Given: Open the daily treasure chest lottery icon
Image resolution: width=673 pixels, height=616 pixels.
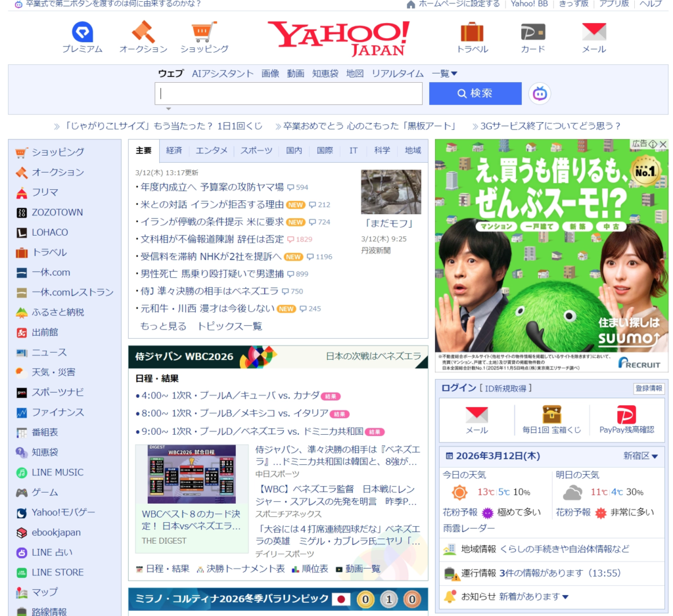Looking at the screenshot, I should point(551,415).
